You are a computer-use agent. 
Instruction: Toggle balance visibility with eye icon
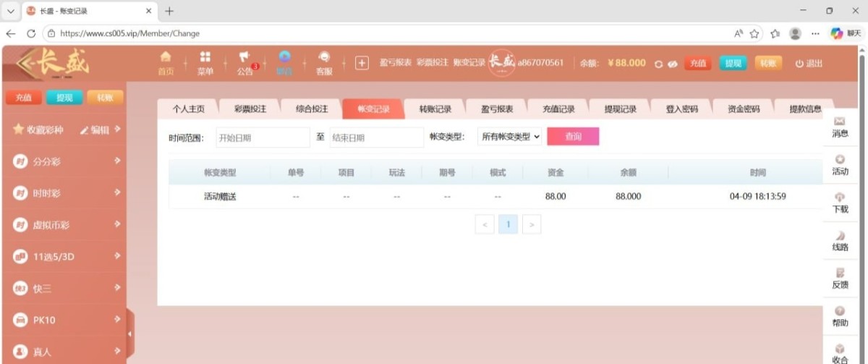click(x=672, y=64)
